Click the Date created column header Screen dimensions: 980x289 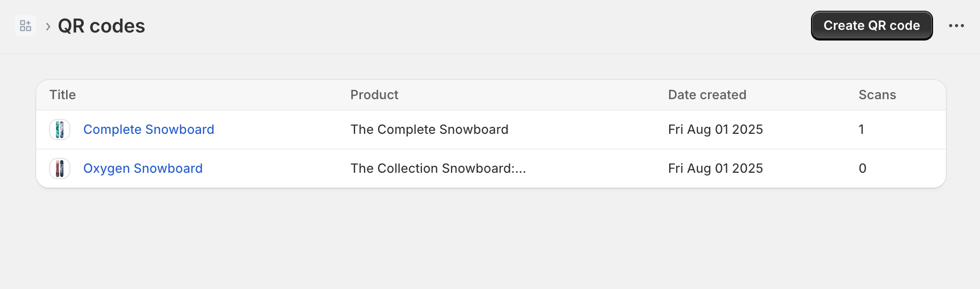(707, 95)
